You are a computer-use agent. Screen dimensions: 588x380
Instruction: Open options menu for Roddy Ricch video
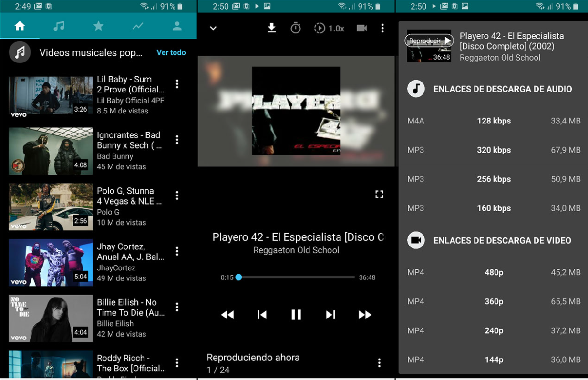tap(177, 363)
